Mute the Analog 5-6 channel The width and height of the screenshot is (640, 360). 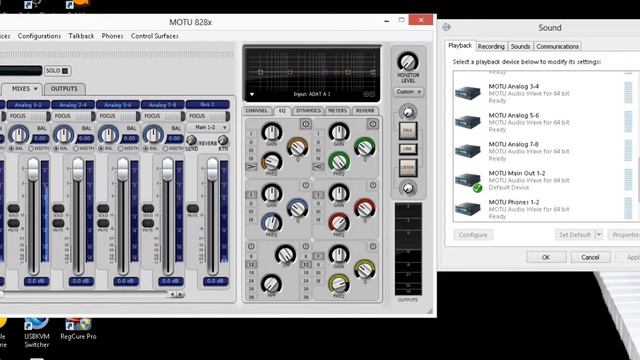point(103,223)
